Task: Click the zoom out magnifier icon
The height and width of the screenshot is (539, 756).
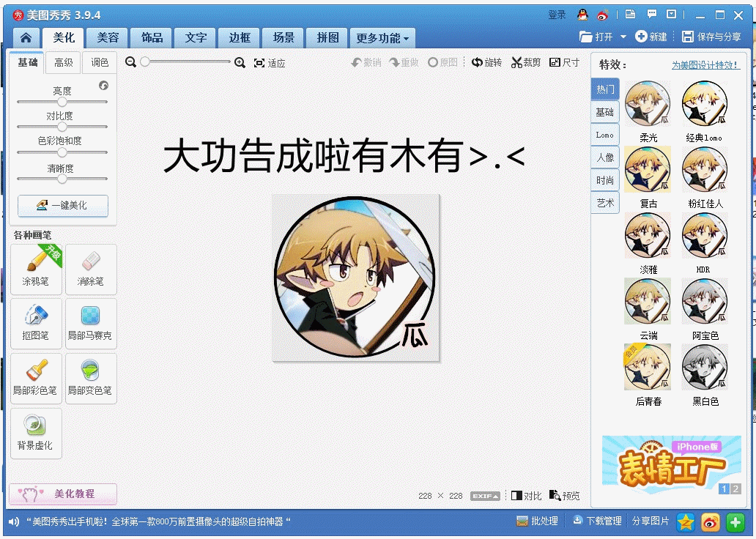Action: pyautogui.click(x=130, y=62)
